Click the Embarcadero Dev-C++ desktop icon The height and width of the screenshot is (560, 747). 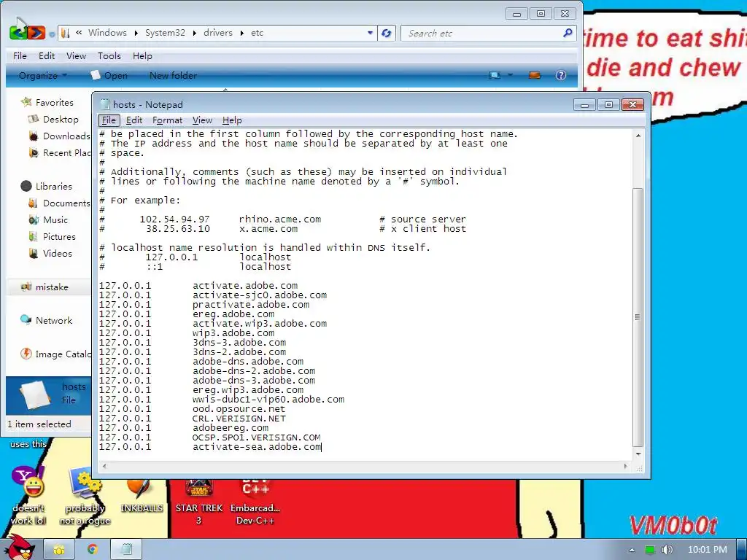pyautogui.click(x=255, y=502)
